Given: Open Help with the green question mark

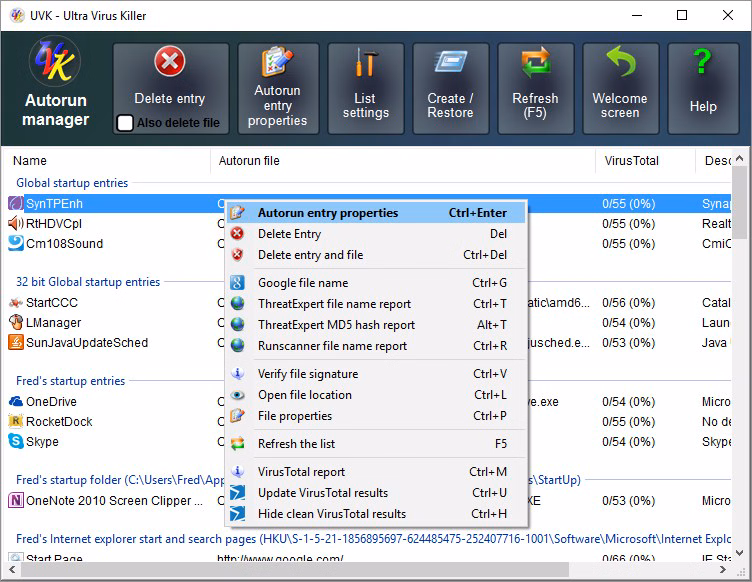Looking at the screenshot, I should tap(703, 88).
